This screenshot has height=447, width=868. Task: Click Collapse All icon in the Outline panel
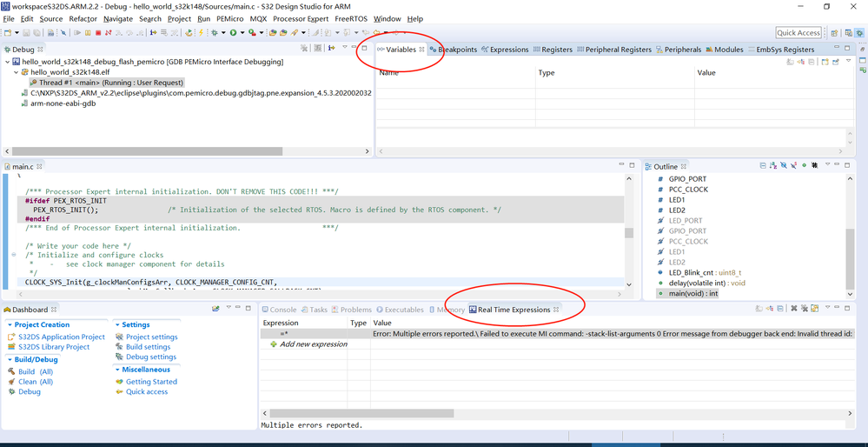click(x=764, y=165)
